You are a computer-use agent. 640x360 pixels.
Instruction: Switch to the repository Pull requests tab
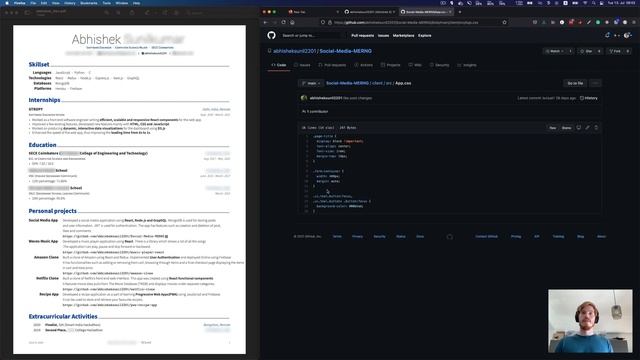click(x=332, y=65)
